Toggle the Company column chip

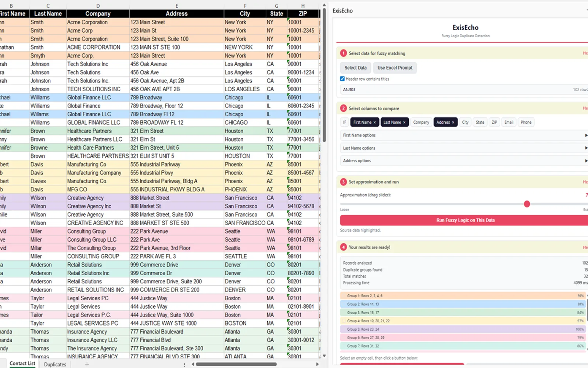421,123
